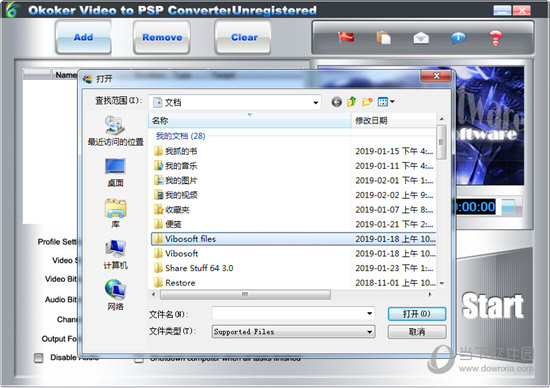Select Computer (计算机) shortcut in sidebar

[x=115, y=254]
